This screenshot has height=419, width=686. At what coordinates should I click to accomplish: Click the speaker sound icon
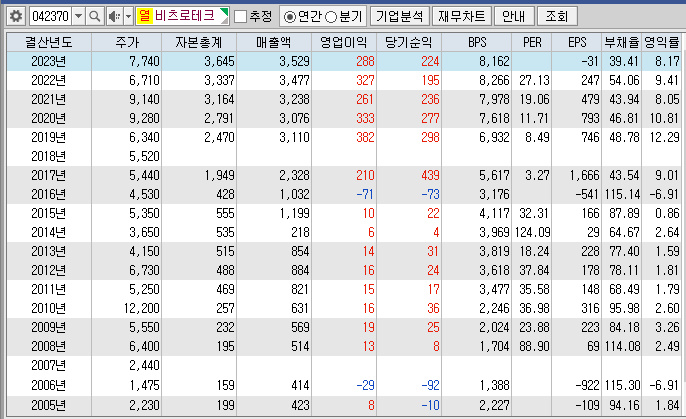(x=115, y=17)
